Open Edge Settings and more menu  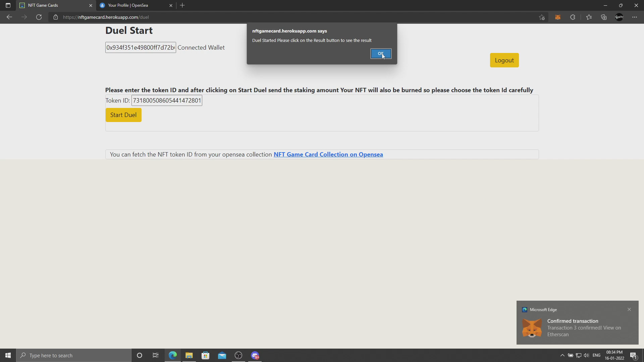635,17
